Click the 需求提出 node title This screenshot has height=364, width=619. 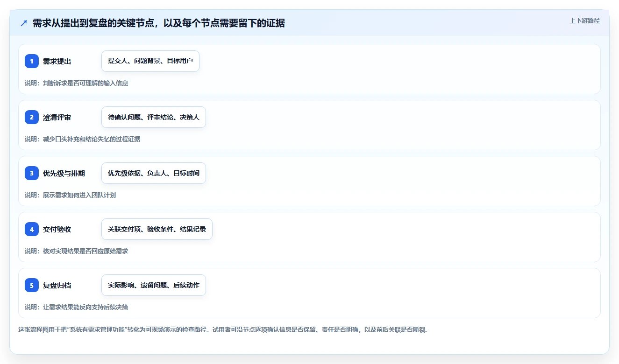57,62
